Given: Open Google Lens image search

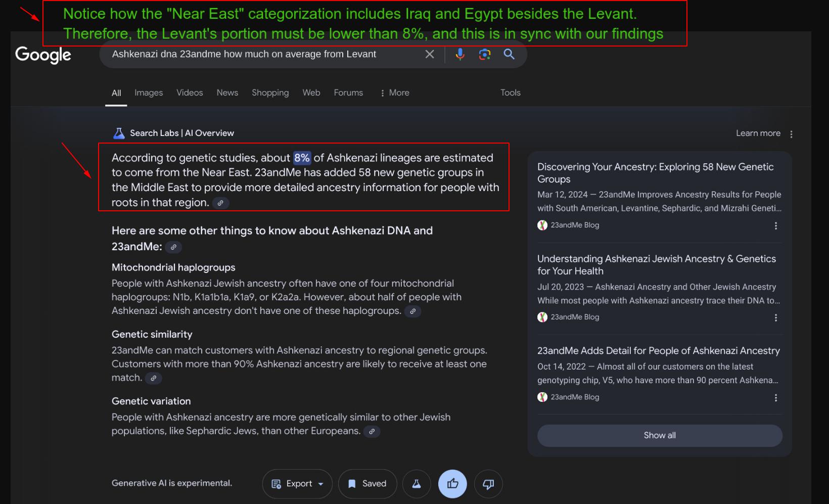Looking at the screenshot, I should coord(485,55).
